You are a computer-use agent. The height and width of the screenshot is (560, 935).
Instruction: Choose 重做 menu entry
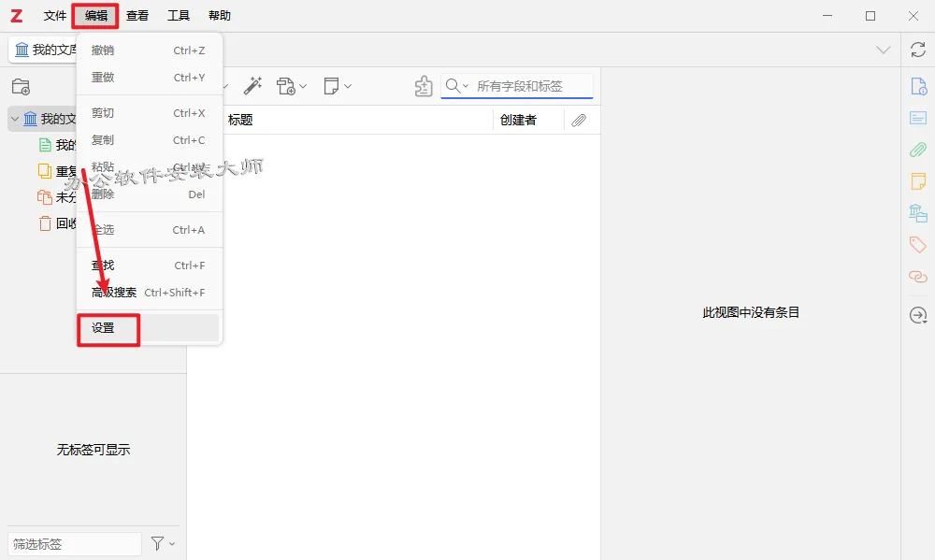(x=149, y=77)
